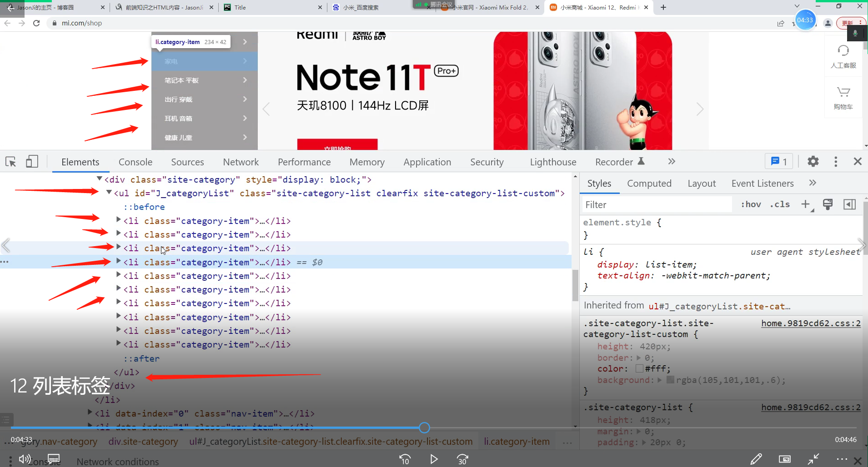Open the 购物车 shopping cart

tap(843, 98)
